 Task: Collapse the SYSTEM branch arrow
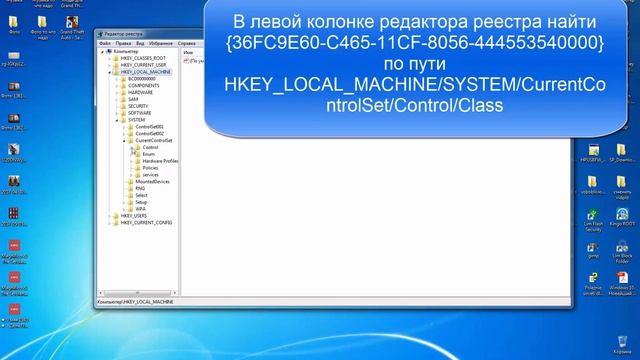(117, 120)
